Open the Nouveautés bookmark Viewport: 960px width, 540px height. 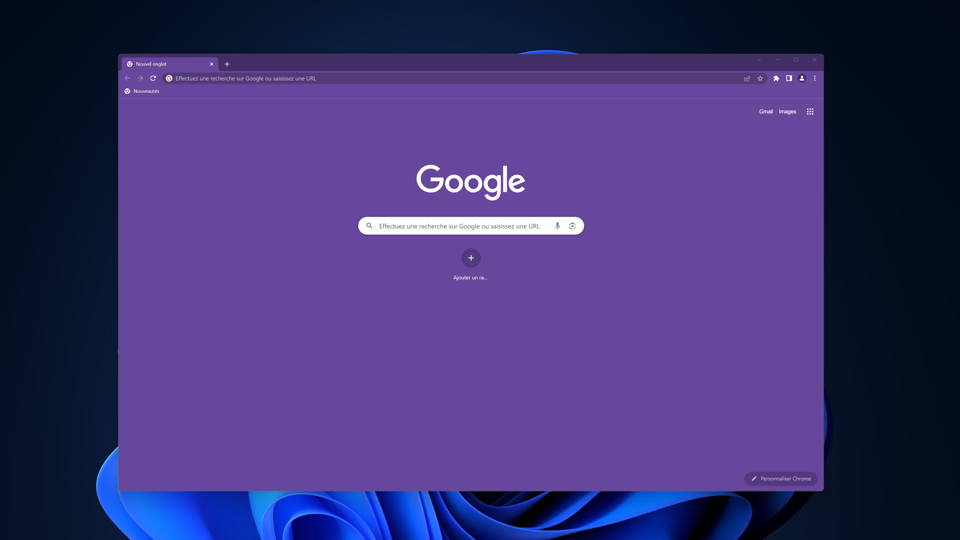141,91
